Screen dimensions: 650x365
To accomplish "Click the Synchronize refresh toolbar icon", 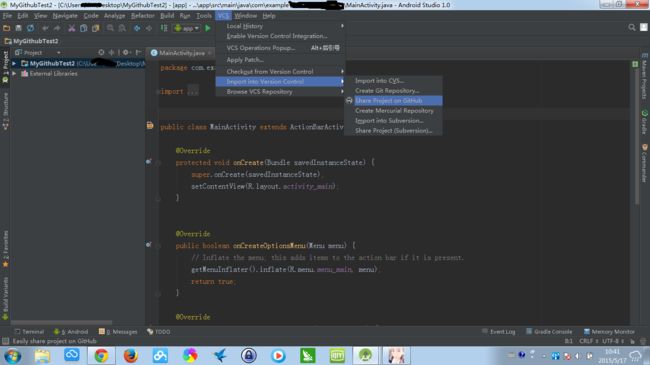I will pos(31,28).
